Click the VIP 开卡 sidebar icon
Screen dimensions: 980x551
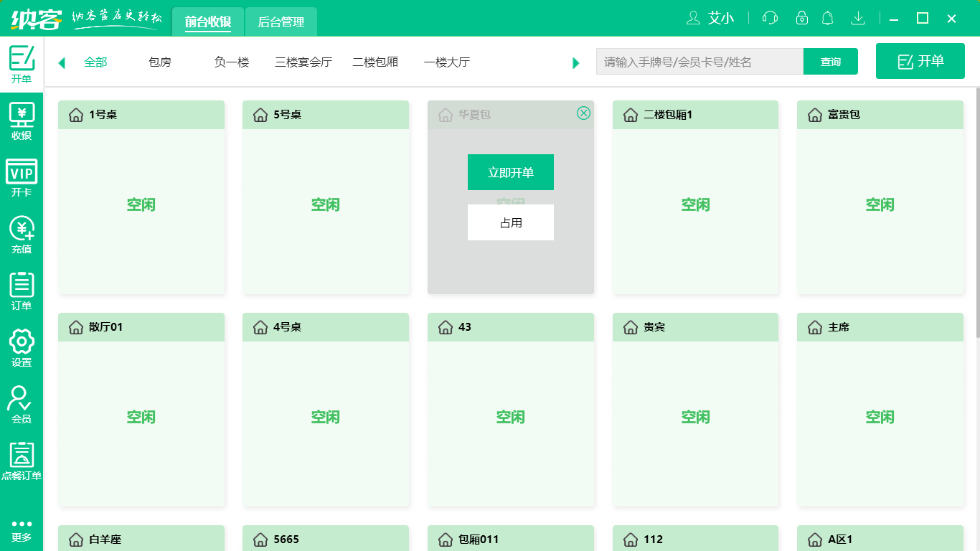(x=22, y=178)
